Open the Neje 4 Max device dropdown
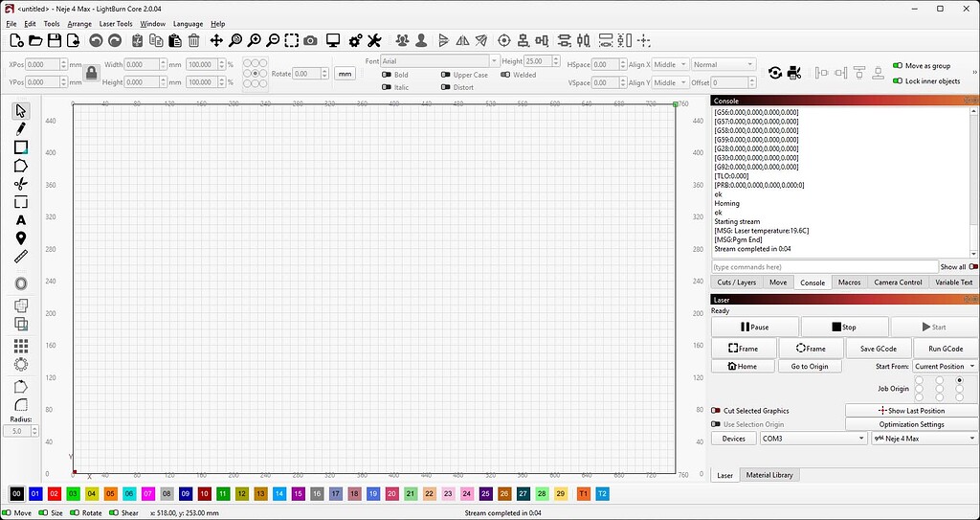This screenshot has width=980, height=520. 924,439
